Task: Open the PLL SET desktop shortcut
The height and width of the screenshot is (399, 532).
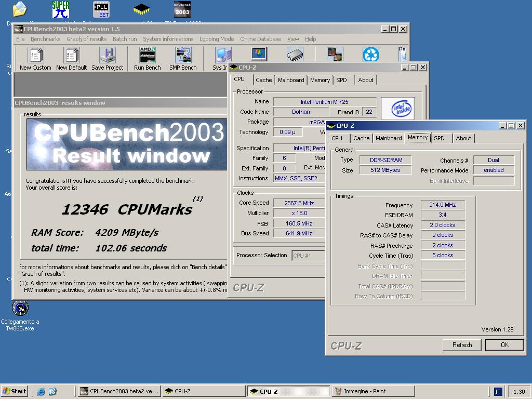Action: [x=101, y=9]
